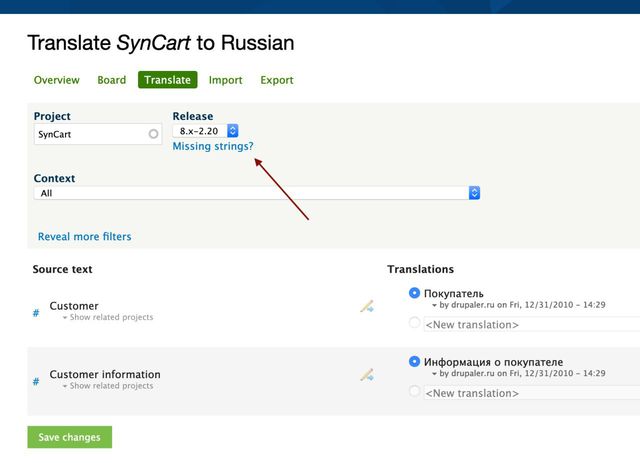Screen dimensions: 640x463
Task: Click the Customer source text
Action: click(x=74, y=306)
